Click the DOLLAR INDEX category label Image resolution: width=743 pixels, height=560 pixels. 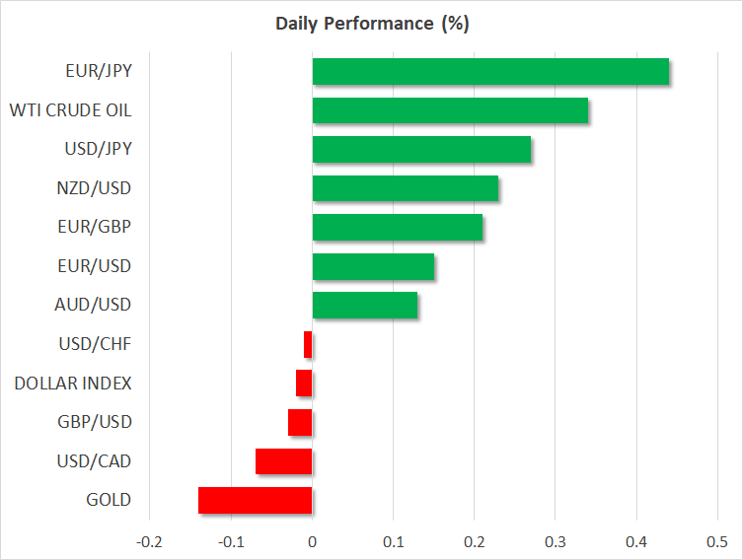pyautogui.click(x=73, y=383)
